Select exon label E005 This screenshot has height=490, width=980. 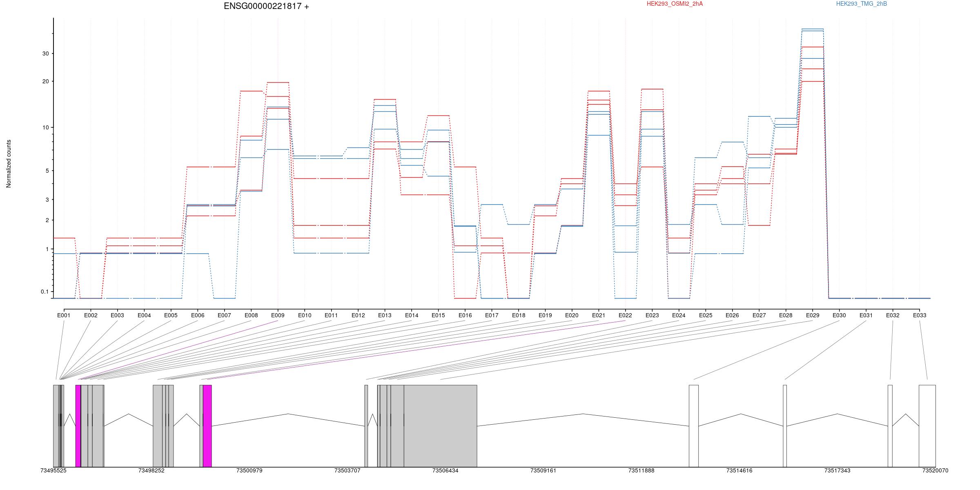(x=171, y=315)
